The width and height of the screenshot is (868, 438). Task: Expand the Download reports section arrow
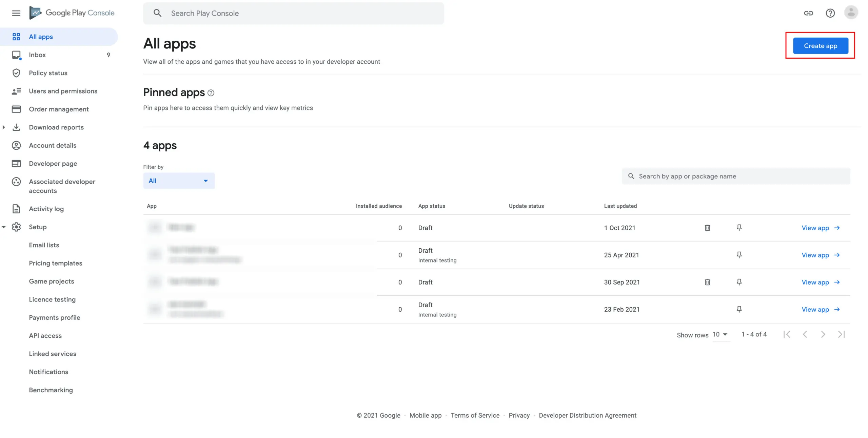4,127
